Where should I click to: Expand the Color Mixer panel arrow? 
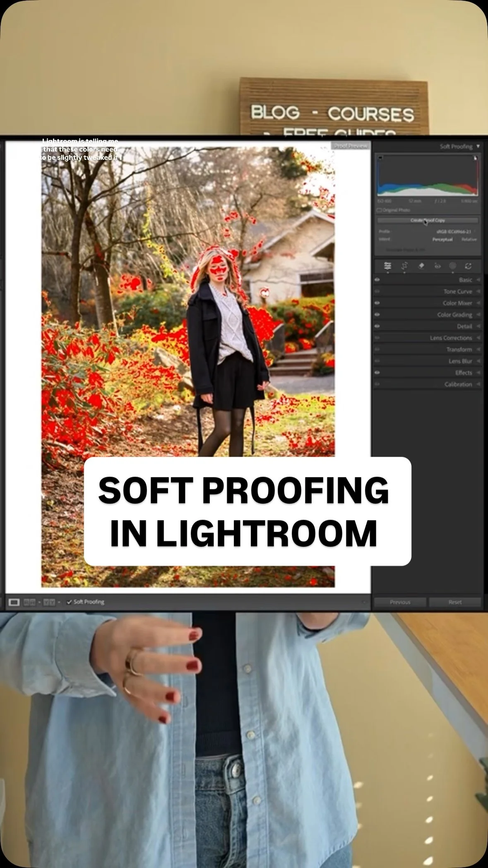click(x=478, y=303)
